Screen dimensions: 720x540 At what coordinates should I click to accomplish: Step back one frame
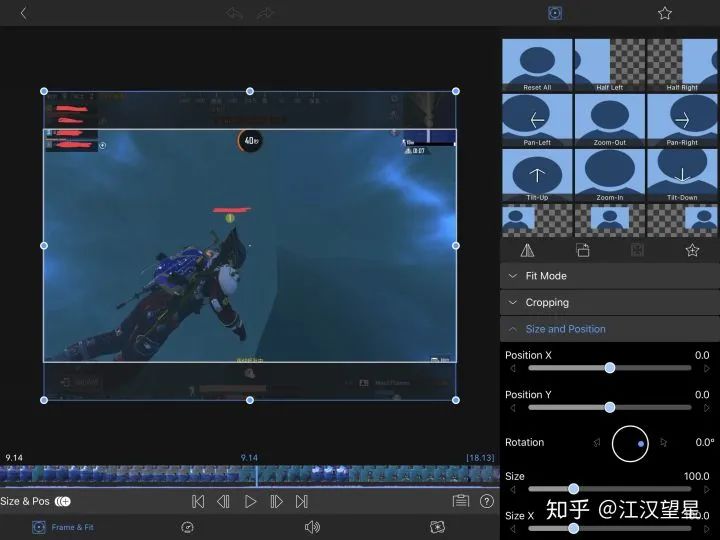[x=224, y=501]
